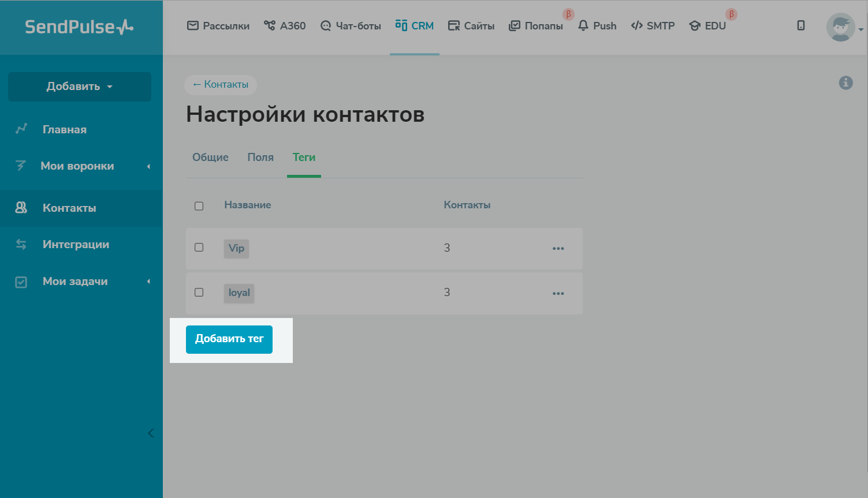Switch to the Поля tab
Image resolution: width=868 pixels, height=498 pixels.
260,158
